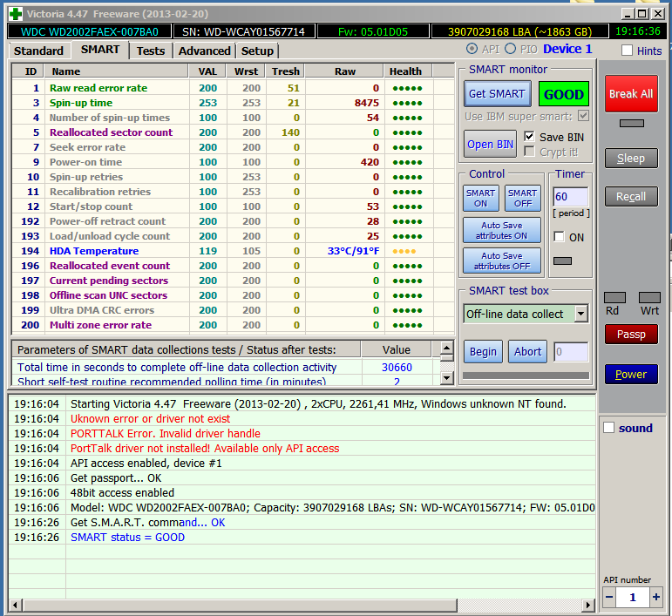
Task: Click the green GOOD status indicator
Action: click(563, 94)
